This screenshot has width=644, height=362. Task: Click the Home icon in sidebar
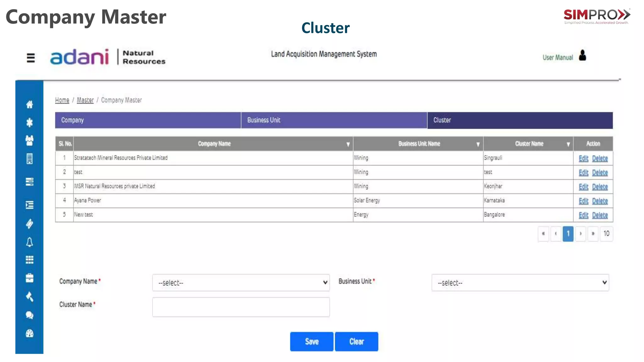click(30, 104)
